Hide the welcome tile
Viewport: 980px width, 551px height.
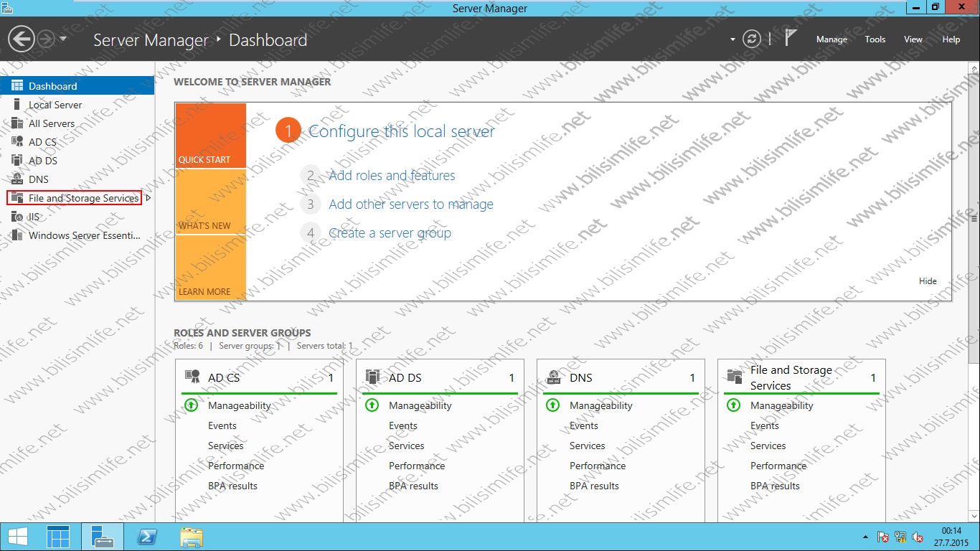(928, 281)
